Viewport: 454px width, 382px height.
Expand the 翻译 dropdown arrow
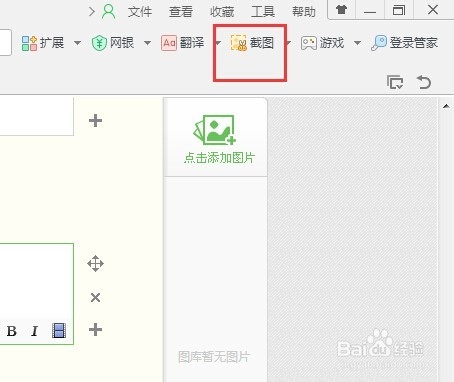click(218, 43)
